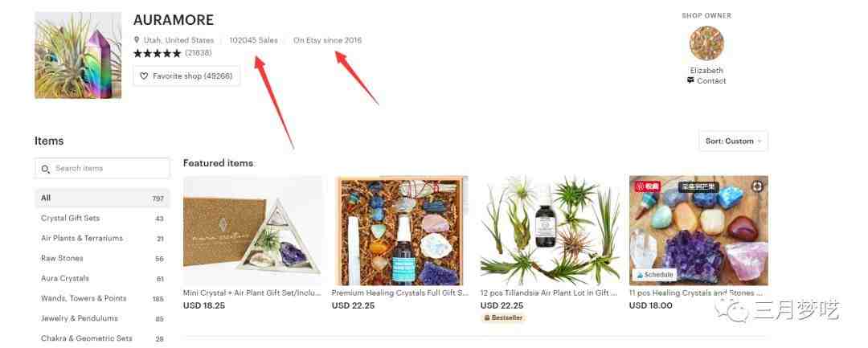Click the AURAMORE shop logo image

coord(78,55)
